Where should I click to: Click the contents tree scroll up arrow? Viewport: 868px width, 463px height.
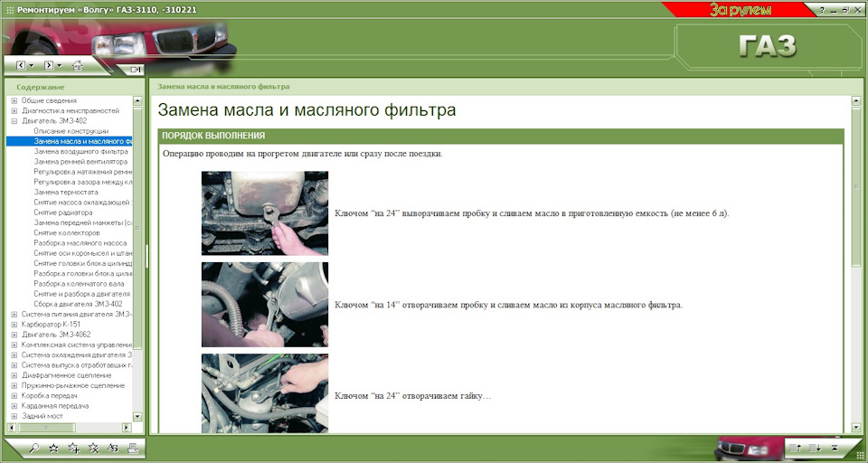[137, 100]
